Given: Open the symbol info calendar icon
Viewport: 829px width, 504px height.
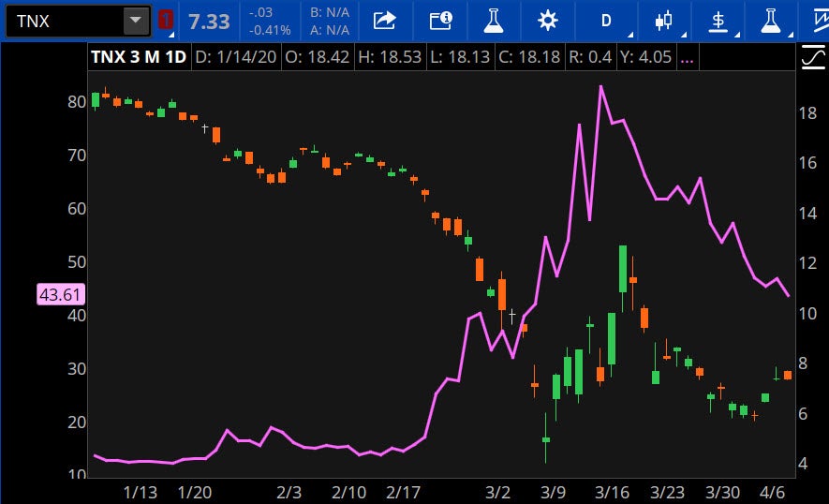Looking at the screenshot, I should coord(440,21).
